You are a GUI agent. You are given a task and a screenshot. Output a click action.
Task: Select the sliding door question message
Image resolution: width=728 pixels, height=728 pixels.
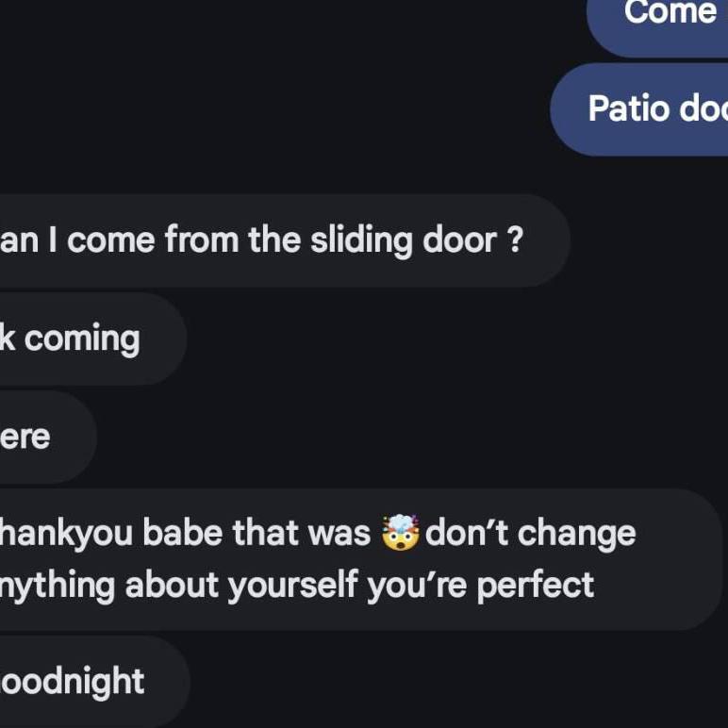(x=273, y=241)
